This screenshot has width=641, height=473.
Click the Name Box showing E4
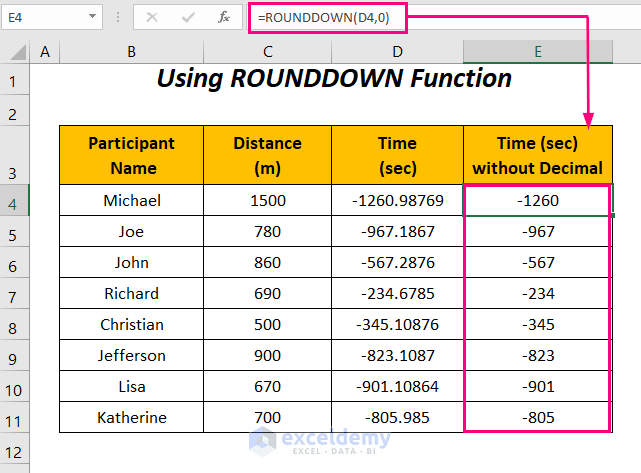[45, 17]
